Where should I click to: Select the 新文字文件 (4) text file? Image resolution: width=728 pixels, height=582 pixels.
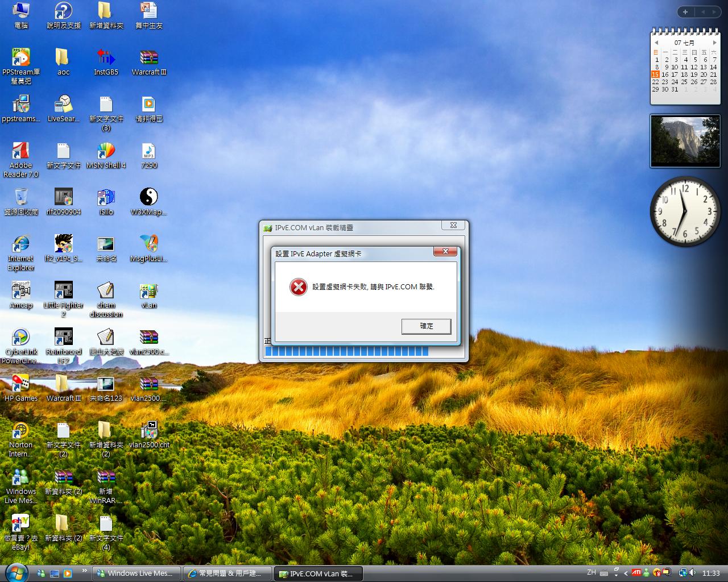click(106, 533)
